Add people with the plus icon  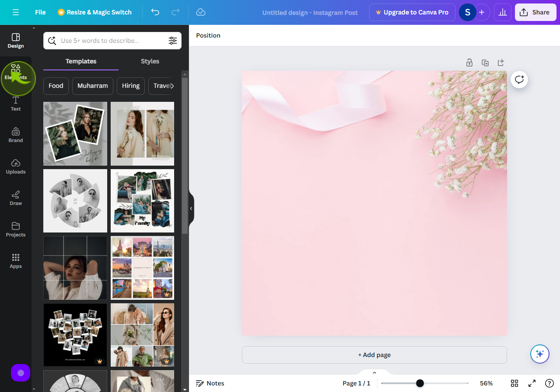click(482, 12)
